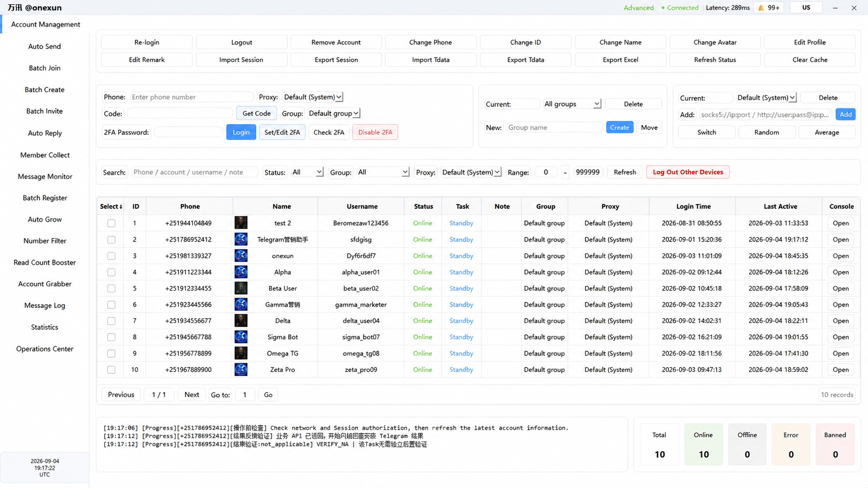
Task: Click the blue Login button
Action: [x=241, y=132]
